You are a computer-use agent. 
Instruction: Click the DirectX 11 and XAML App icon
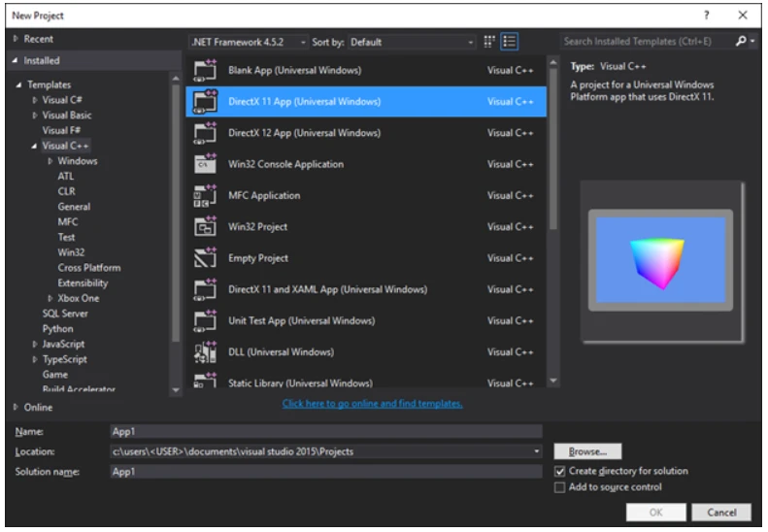205,289
